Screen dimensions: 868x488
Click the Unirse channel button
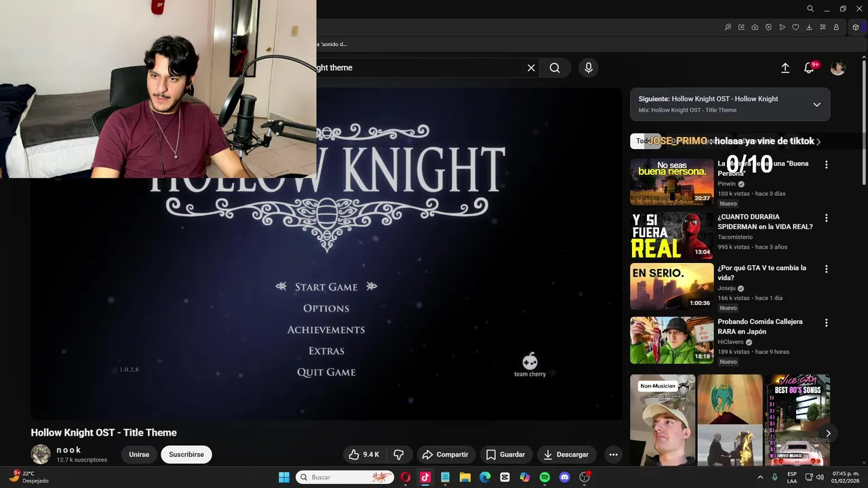tap(139, 455)
